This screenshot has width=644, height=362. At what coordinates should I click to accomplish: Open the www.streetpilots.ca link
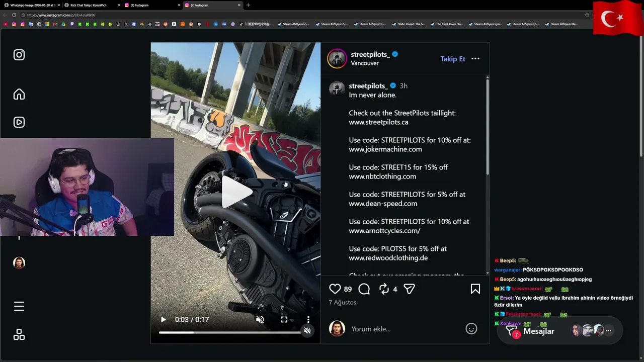379,122
